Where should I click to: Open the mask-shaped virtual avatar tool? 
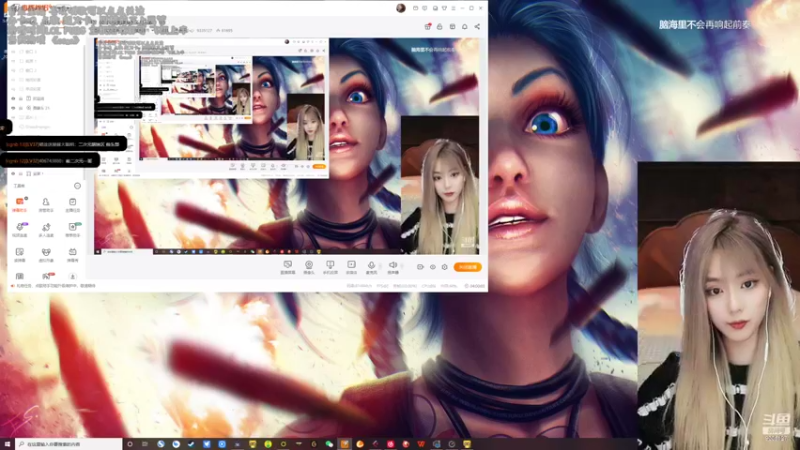coord(46,254)
